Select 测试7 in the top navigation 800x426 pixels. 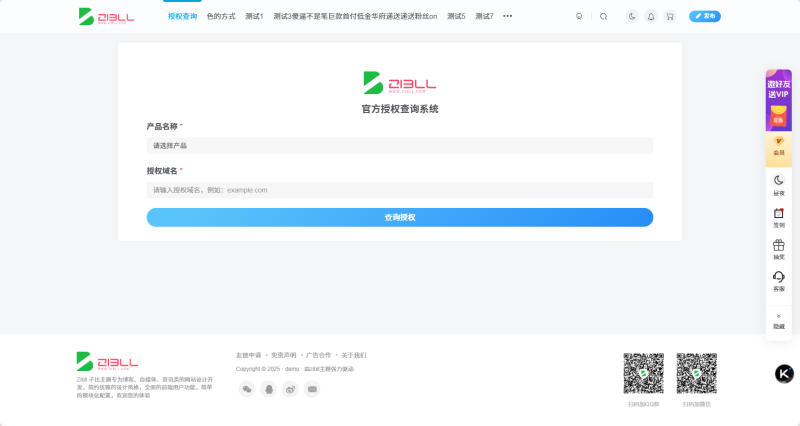pos(484,16)
